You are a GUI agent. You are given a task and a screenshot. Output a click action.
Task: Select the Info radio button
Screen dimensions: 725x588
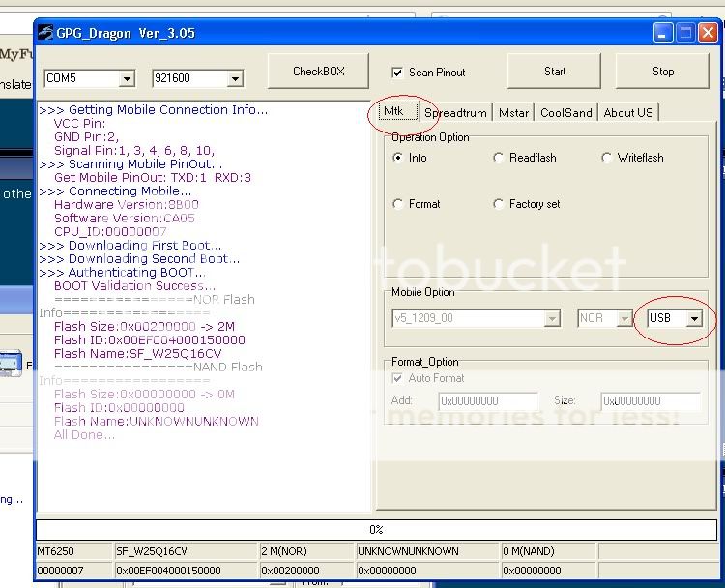tap(397, 158)
